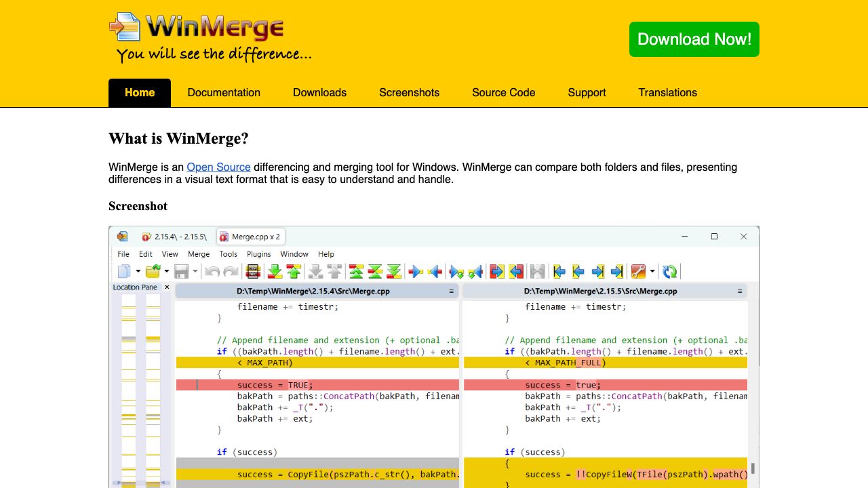
Task: Click Copy Left and Advance icon
Action: (x=475, y=272)
